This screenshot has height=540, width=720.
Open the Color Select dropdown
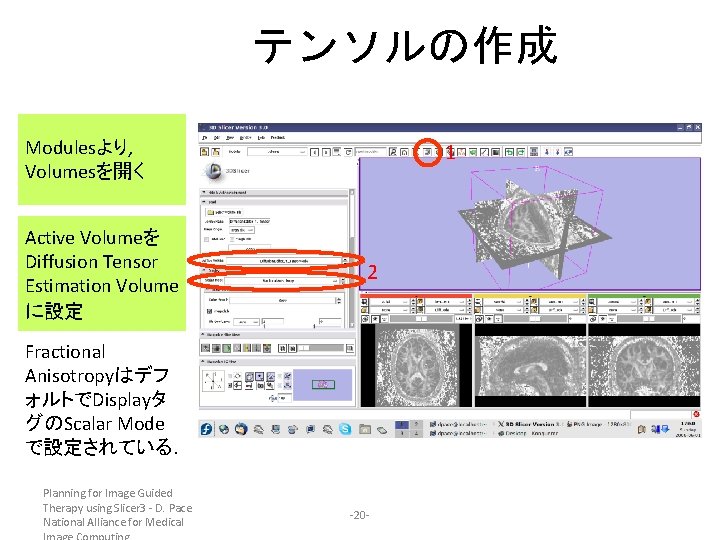point(283,300)
